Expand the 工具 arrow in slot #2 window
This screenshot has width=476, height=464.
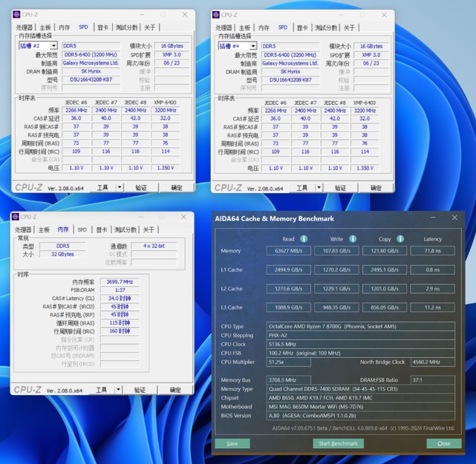(x=119, y=188)
